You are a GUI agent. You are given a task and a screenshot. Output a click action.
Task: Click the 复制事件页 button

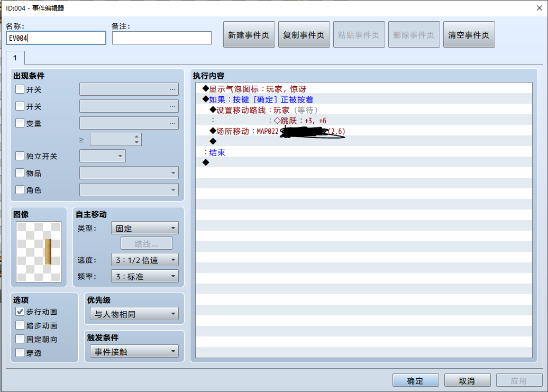tap(304, 34)
